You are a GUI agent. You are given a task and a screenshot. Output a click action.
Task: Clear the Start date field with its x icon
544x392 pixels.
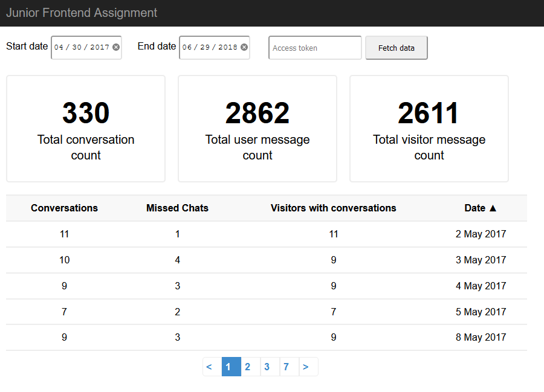pyautogui.click(x=116, y=47)
